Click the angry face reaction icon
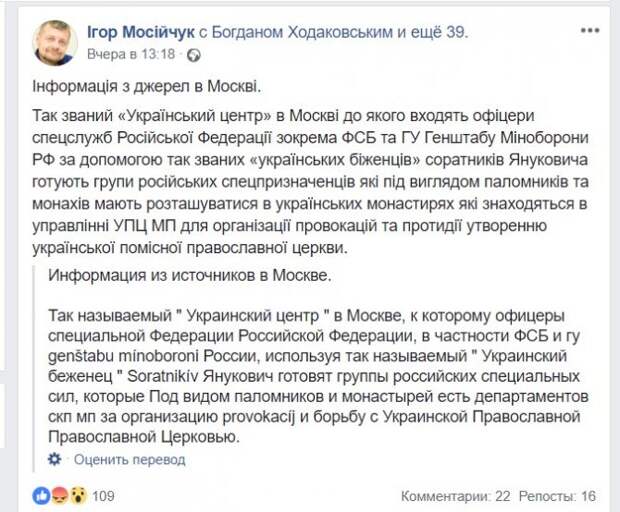Viewport: 620px width, 512px height. tap(60, 495)
